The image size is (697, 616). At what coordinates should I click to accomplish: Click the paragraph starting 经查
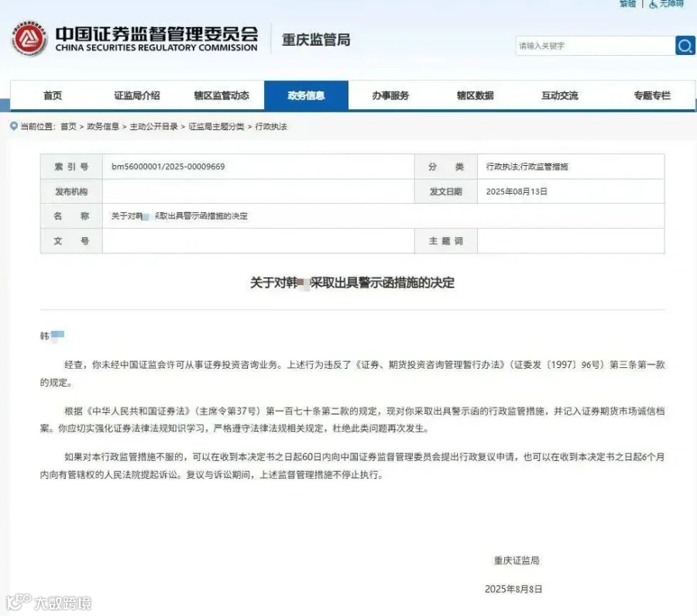352,373
